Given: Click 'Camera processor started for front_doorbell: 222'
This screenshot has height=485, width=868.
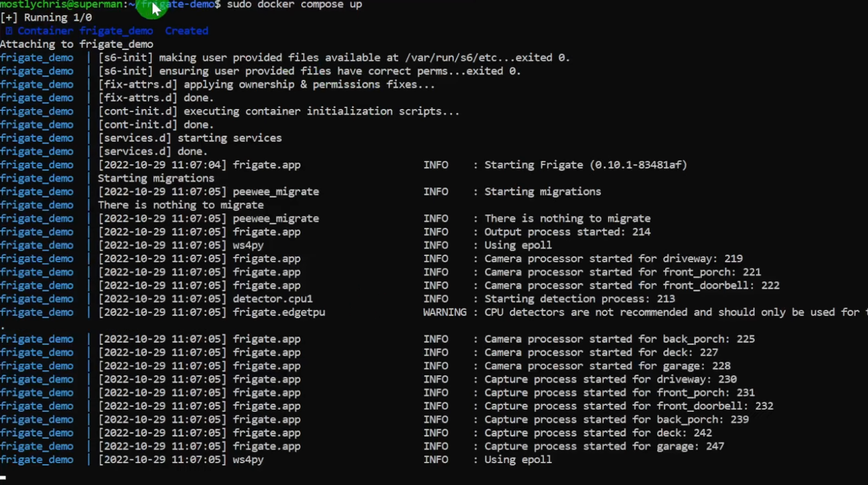Looking at the screenshot, I should 632,286.
